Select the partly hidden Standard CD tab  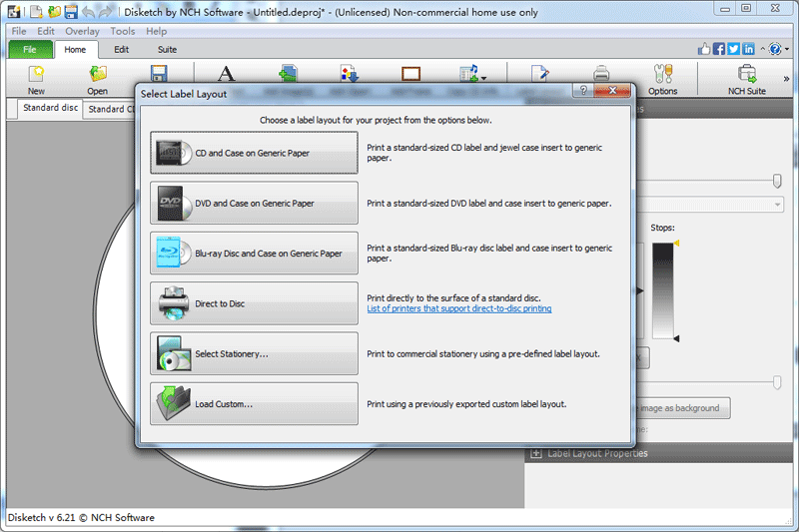click(x=110, y=109)
